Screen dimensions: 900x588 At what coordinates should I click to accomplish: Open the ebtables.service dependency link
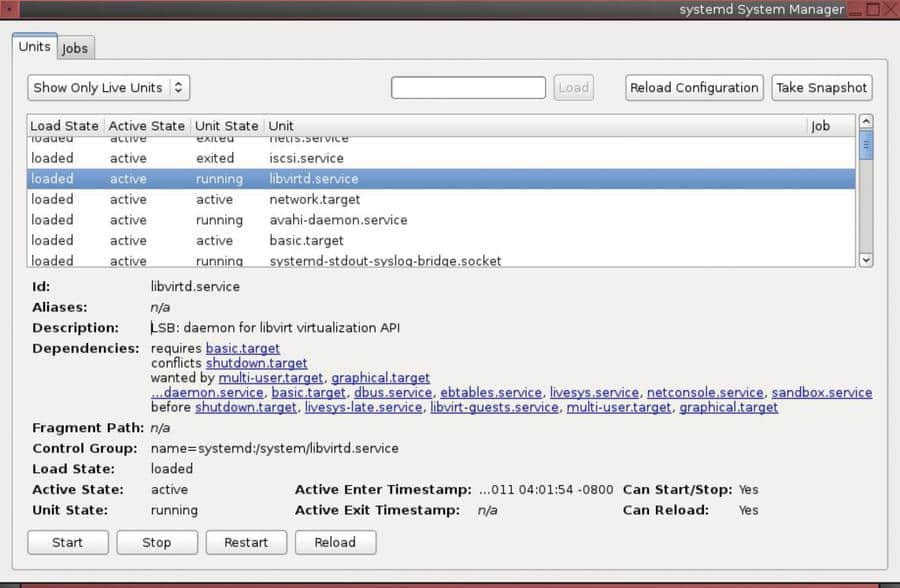tap(491, 393)
